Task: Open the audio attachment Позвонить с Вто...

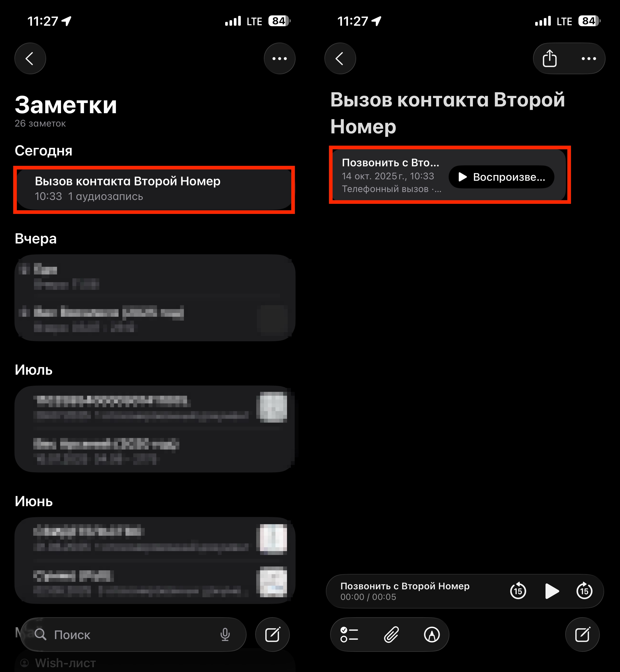Action: click(x=449, y=175)
